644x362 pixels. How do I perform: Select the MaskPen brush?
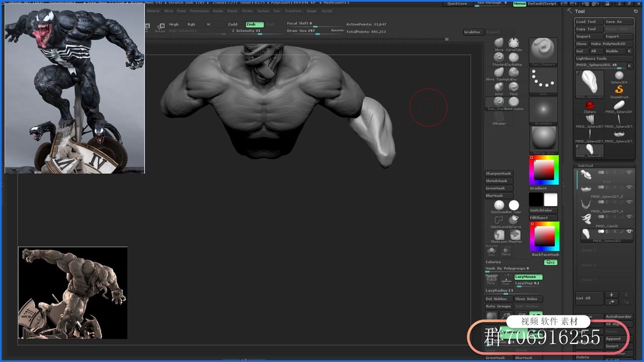coord(515,235)
